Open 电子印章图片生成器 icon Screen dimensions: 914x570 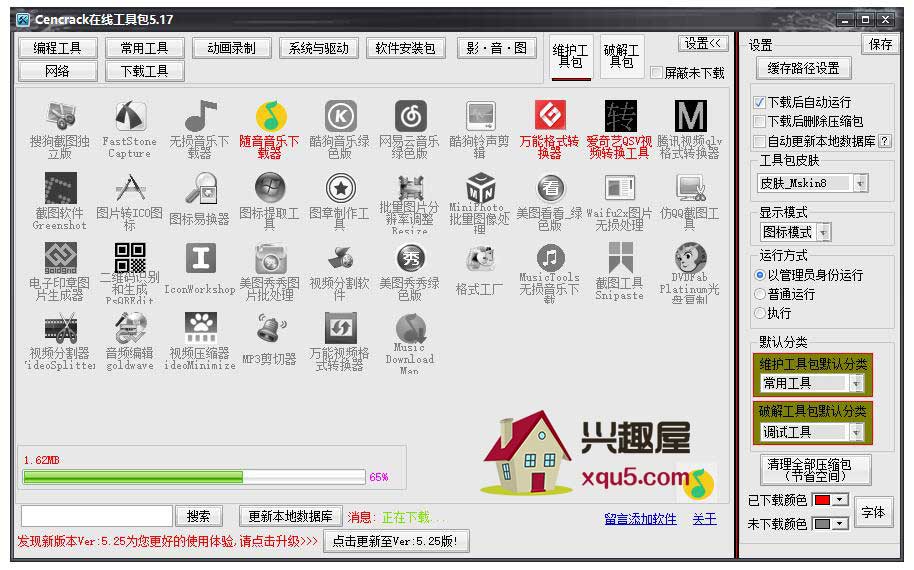pos(60,258)
